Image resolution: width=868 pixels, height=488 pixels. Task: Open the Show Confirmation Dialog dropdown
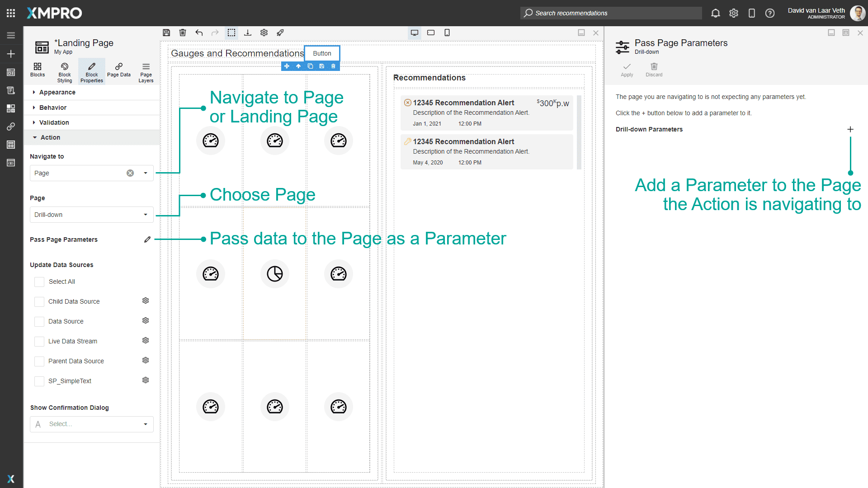(x=146, y=424)
